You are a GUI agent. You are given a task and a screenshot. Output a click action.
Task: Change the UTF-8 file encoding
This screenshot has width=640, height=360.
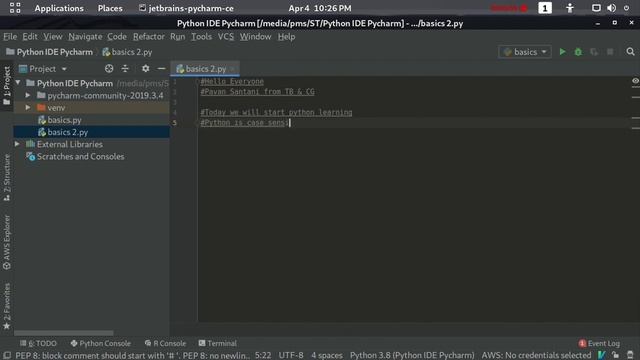[291, 355]
